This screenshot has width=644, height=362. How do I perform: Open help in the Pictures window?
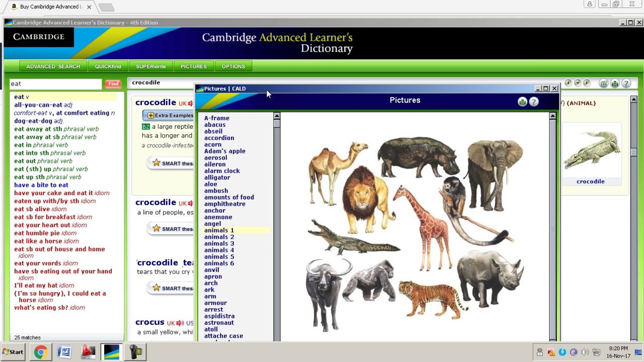[534, 102]
